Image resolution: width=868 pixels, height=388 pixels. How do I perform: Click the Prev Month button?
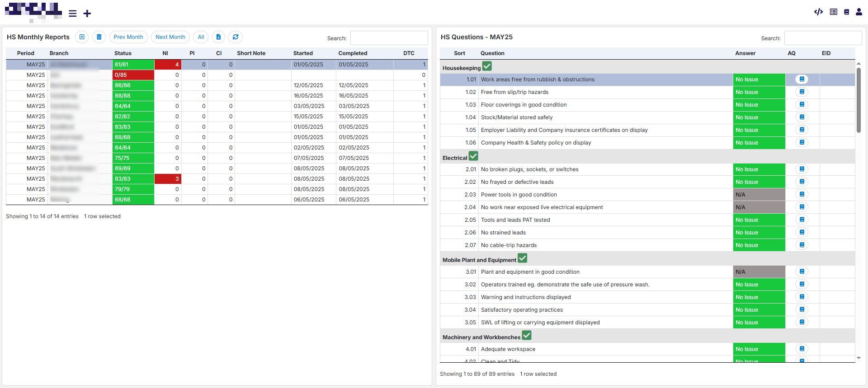[128, 37]
